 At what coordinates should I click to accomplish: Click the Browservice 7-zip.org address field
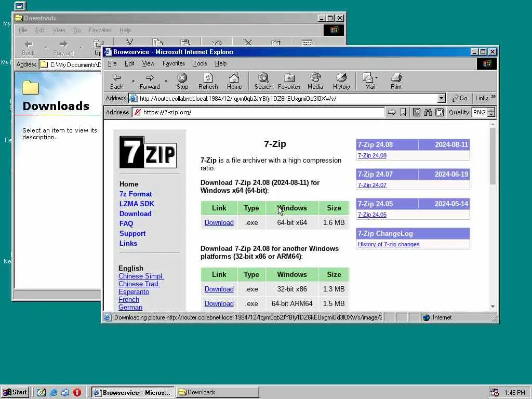pos(258,112)
